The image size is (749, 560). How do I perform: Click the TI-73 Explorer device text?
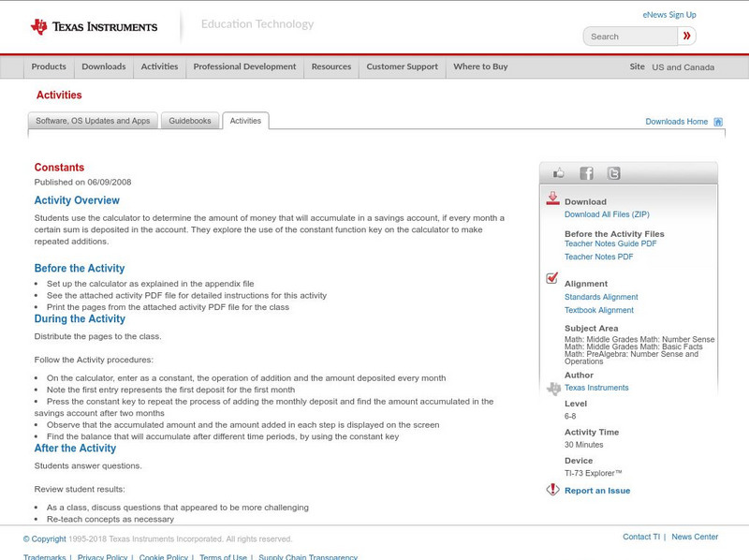[594, 474]
